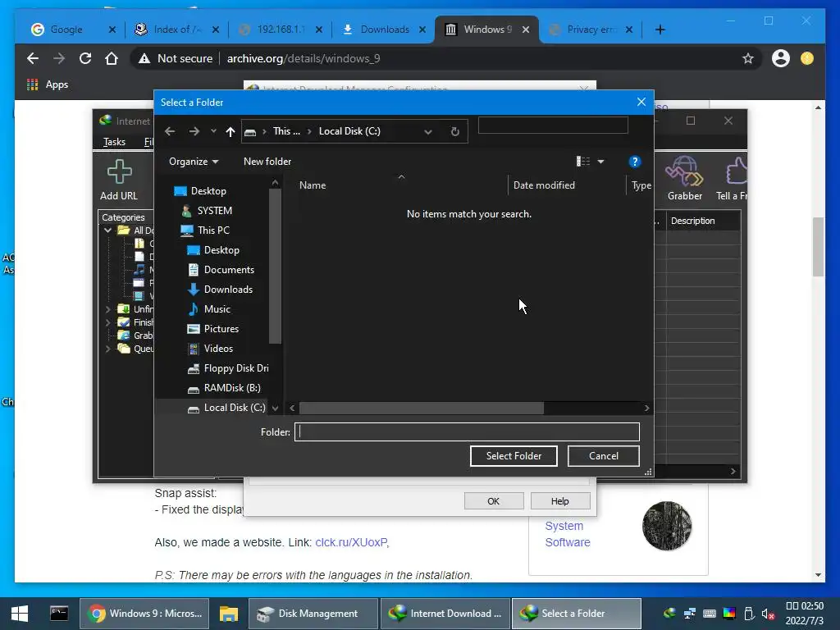Open Disk Management from taskbar
The height and width of the screenshot is (630, 840).
[314, 614]
